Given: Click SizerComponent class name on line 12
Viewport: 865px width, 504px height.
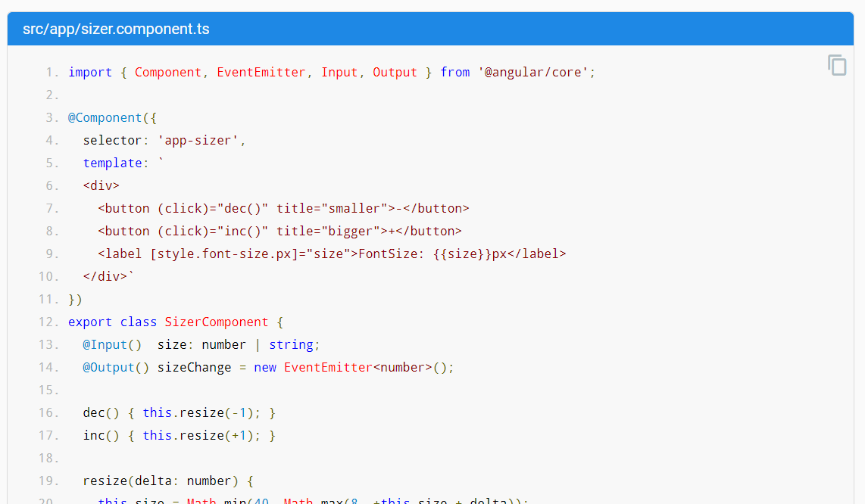Looking at the screenshot, I should click(x=217, y=322).
